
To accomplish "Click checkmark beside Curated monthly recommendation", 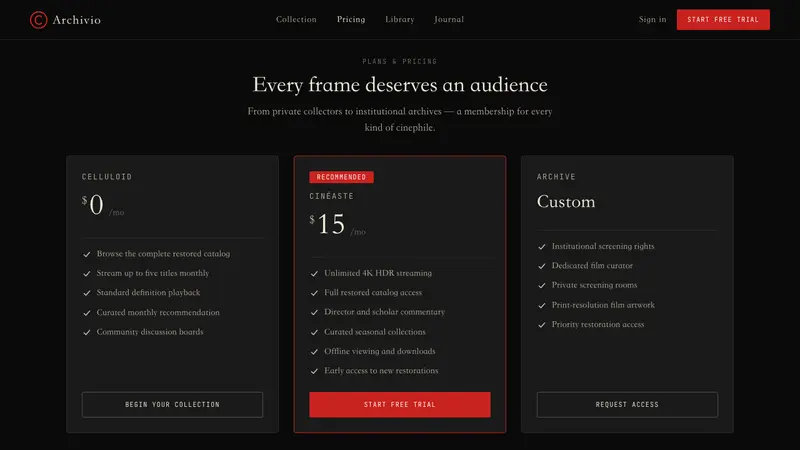I will point(87,313).
